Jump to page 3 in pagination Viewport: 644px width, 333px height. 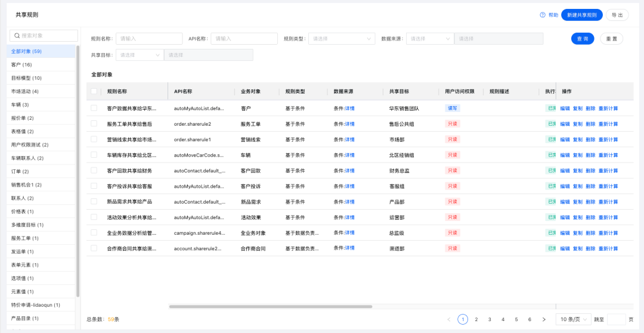pos(490,319)
